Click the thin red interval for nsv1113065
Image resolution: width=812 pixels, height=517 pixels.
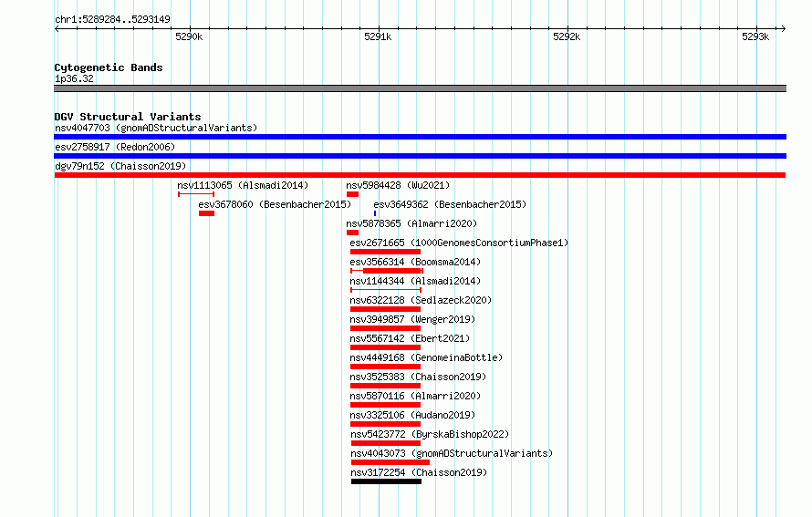click(x=196, y=194)
